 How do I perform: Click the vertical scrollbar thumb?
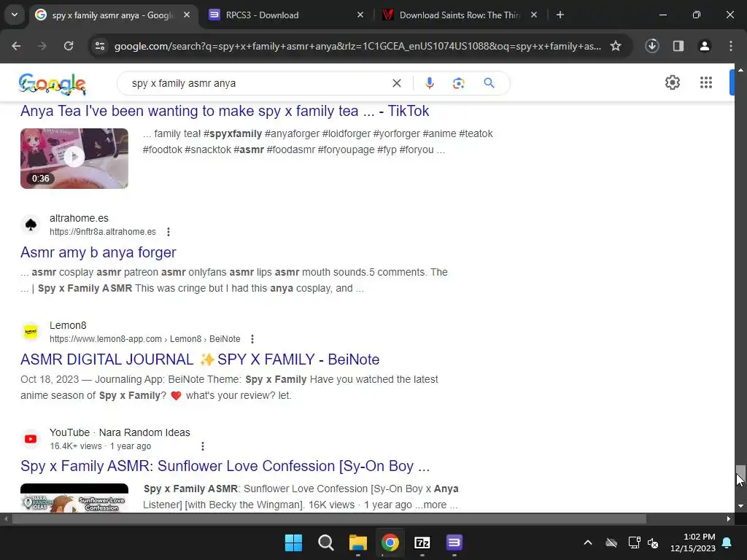pyautogui.click(x=740, y=475)
